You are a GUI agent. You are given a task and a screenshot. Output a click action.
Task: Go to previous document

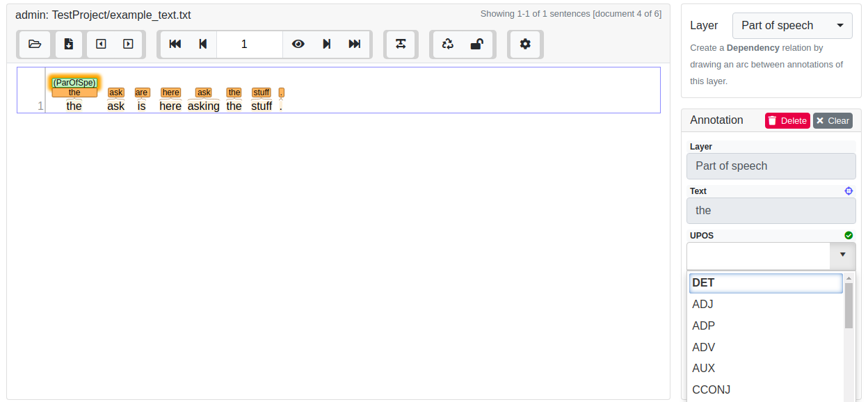click(x=101, y=45)
